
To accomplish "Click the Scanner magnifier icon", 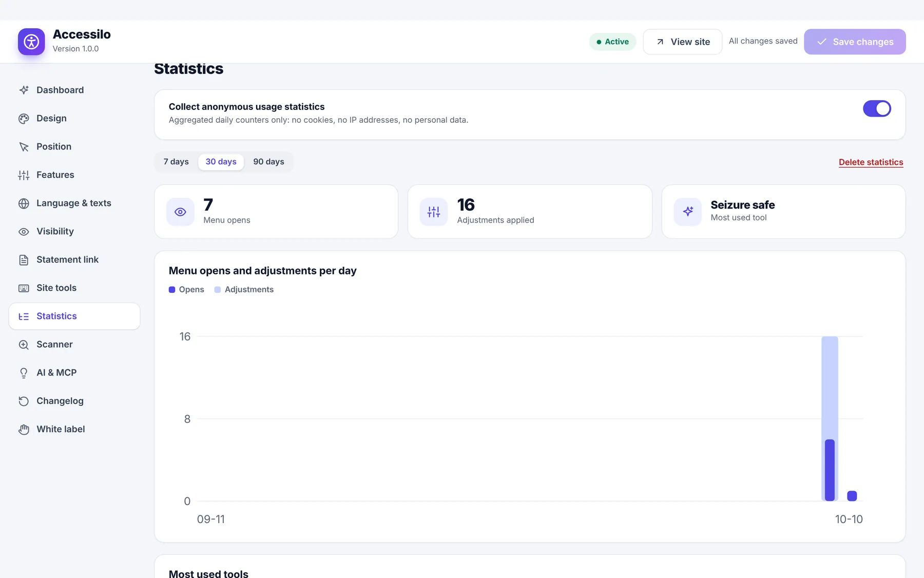I will pyautogui.click(x=24, y=344).
